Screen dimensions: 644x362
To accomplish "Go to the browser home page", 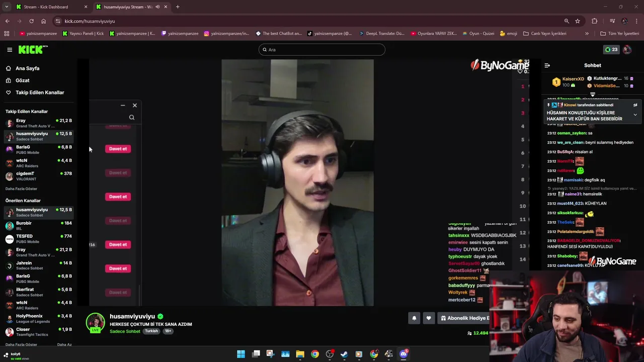I will [x=43, y=21].
